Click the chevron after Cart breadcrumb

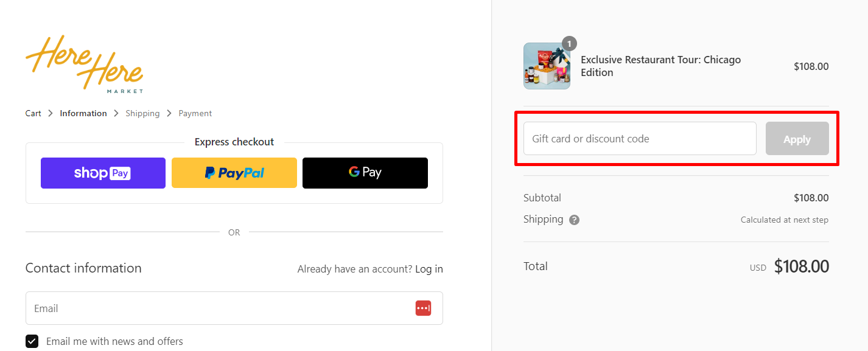tap(51, 113)
